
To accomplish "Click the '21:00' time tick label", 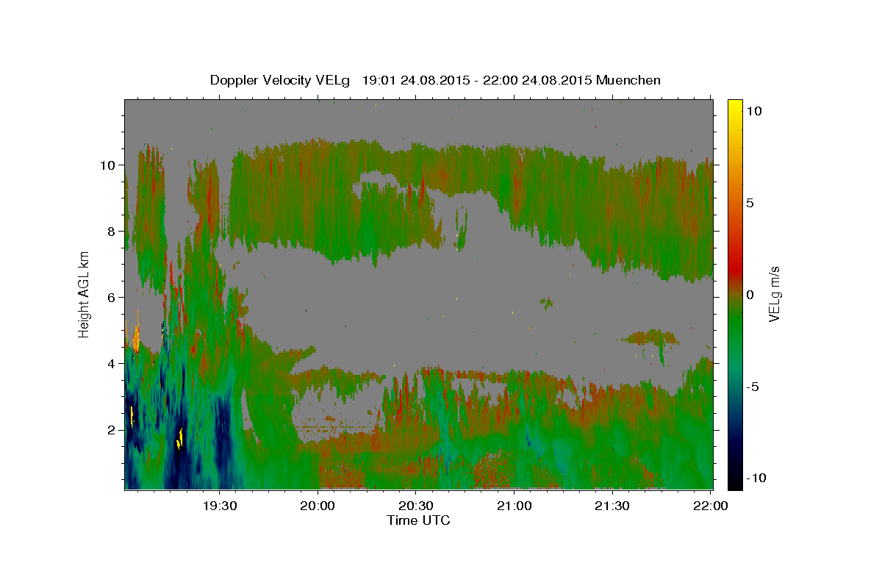I will 514,506.
